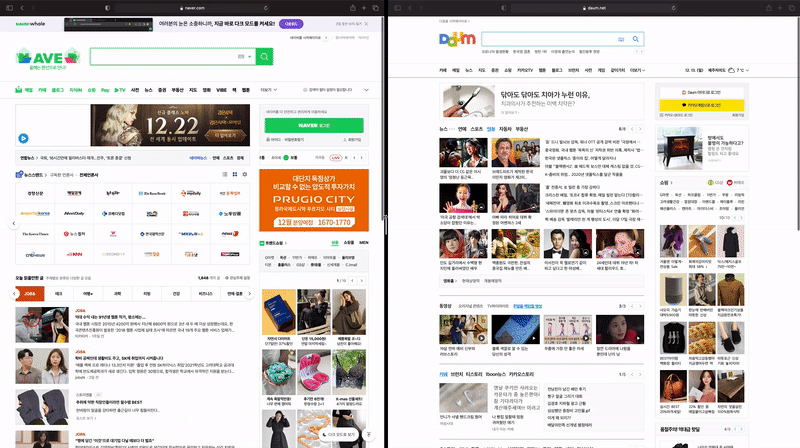Reload the daum.net page in Safari
Image resolution: width=800 pixels, height=448 pixels.
(673, 8)
